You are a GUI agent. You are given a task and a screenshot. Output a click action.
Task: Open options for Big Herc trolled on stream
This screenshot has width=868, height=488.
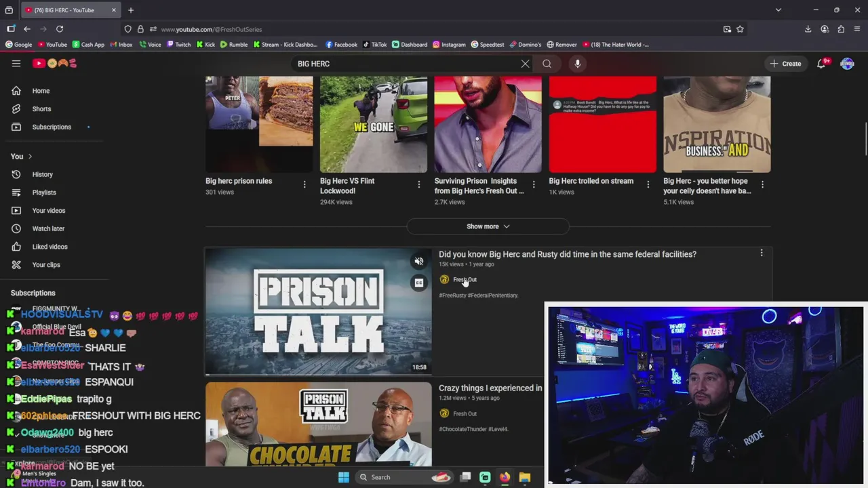pos(648,184)
